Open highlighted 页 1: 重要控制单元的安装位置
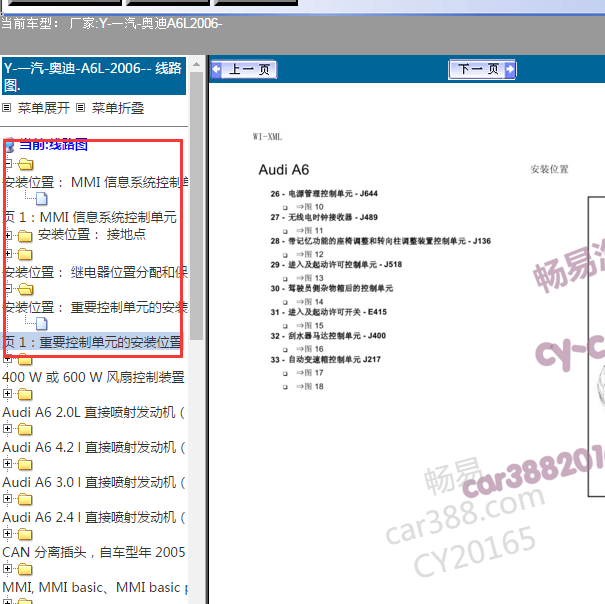605x604 pixels. point(92,342)
